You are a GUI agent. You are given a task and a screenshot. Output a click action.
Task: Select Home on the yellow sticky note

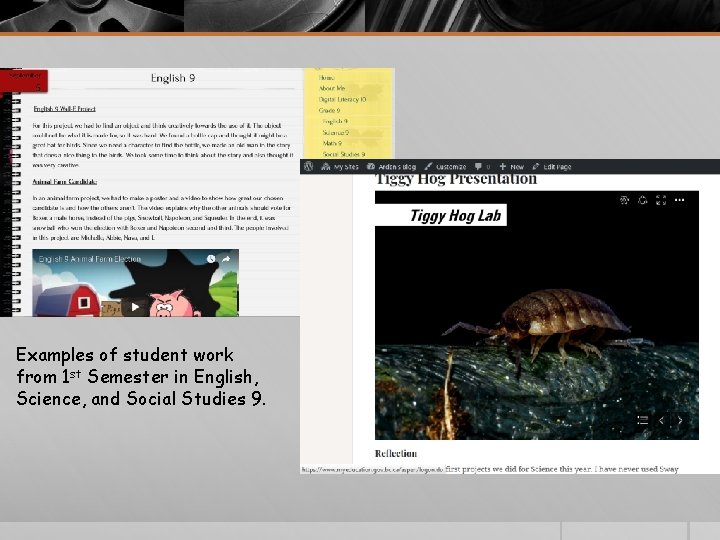click(x=326, y=78)
